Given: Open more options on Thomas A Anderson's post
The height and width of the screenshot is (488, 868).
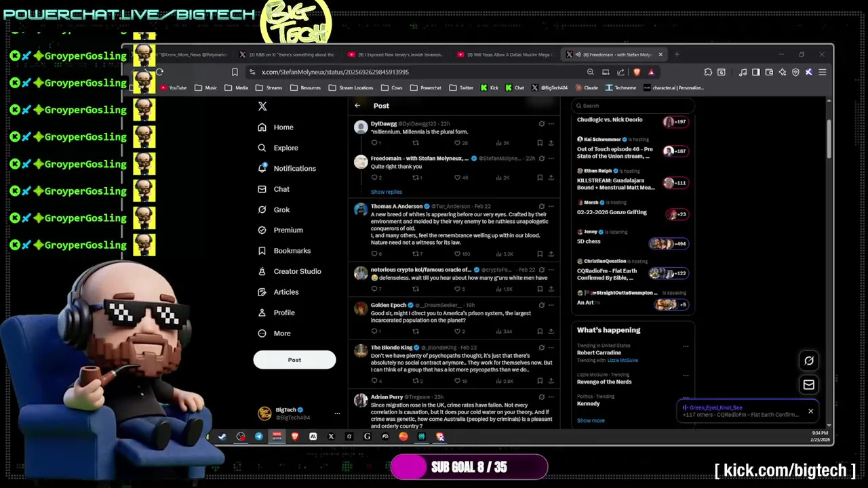Looking at the screenshot, I should tap(551, 206).
